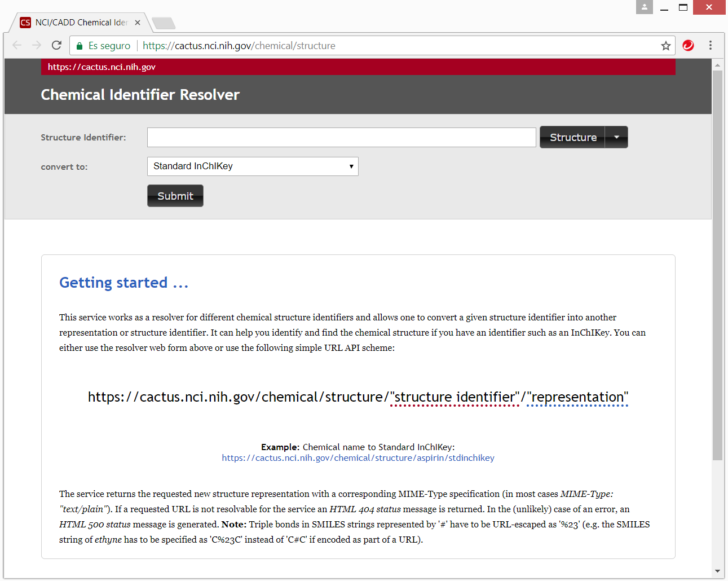This screenshot has width=728, height=581.
Task: Click the Chrome user profile icon
Action: pos(645,7)
